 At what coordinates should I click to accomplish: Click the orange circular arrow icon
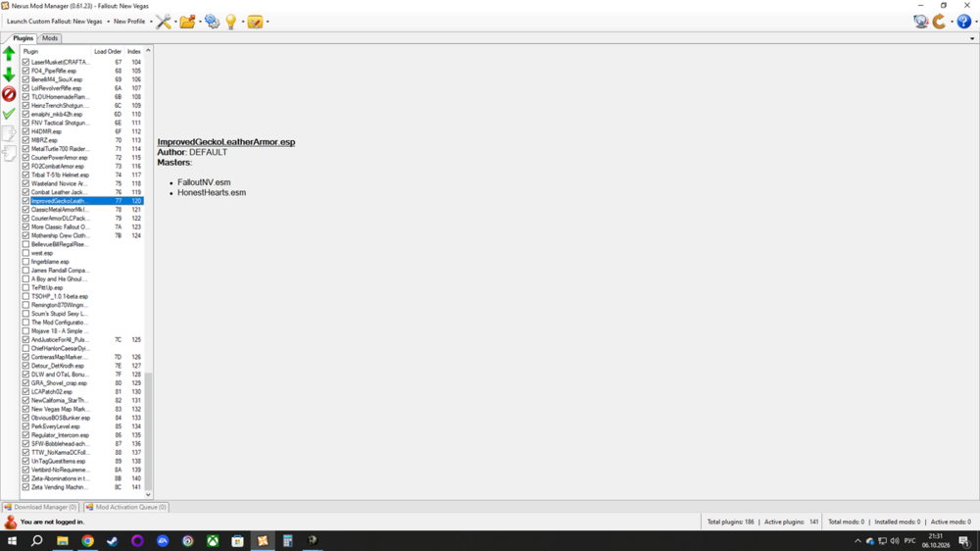940,22
